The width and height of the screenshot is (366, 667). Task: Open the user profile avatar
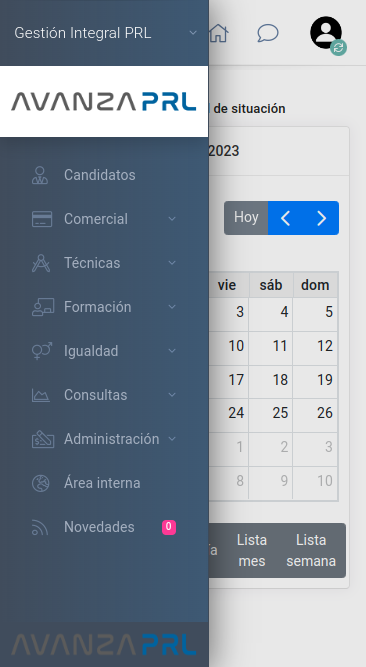coord(327,34)
